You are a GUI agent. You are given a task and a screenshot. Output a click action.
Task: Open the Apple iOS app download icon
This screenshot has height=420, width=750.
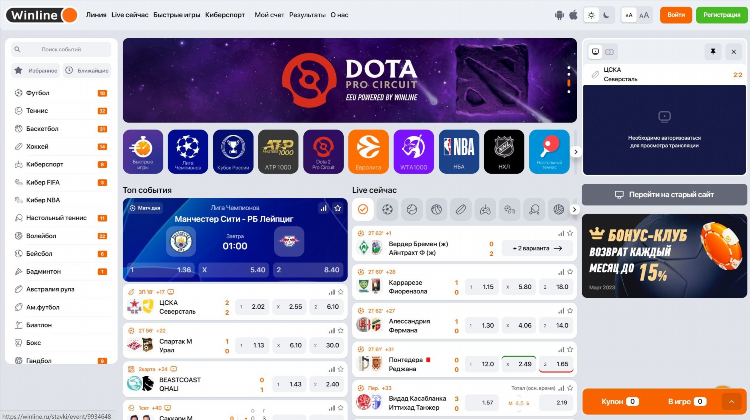[x=573, y=15]
